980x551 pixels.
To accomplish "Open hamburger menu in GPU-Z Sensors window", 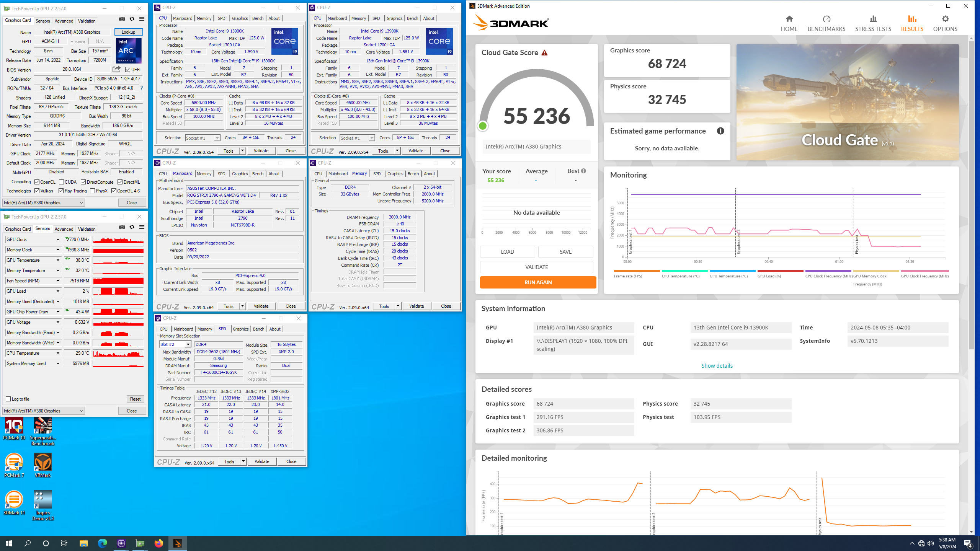I will (142, 227).
